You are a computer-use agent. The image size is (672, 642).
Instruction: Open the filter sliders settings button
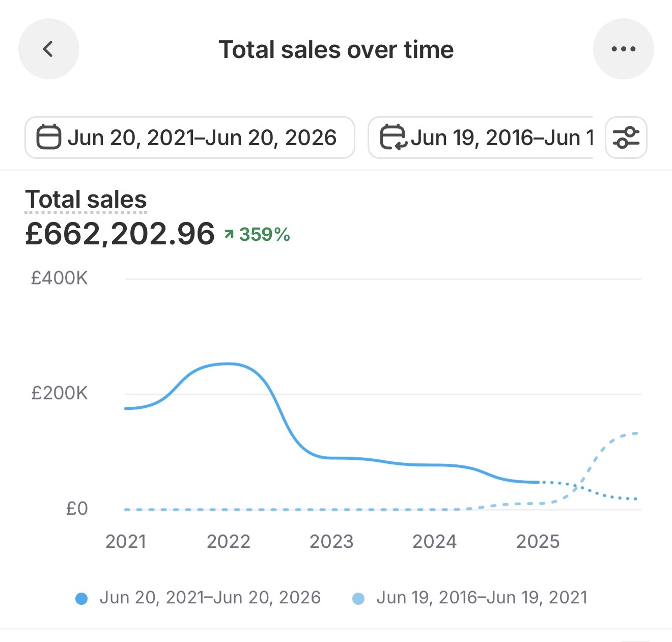[626, 137]
